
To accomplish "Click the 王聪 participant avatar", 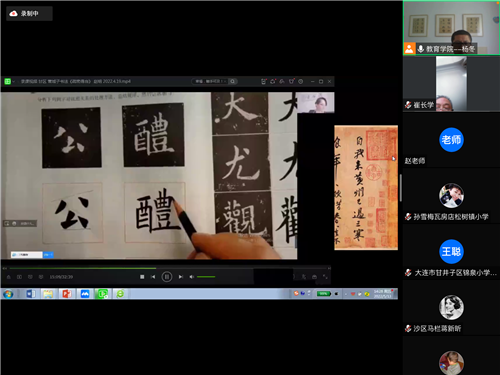I will pyautogui.click(x=451, y=251).
